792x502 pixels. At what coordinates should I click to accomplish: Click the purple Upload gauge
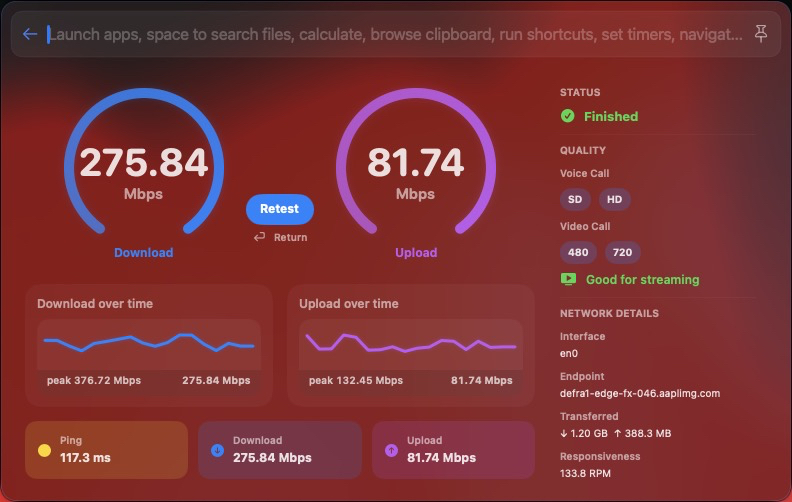click(x=416, y=163)
